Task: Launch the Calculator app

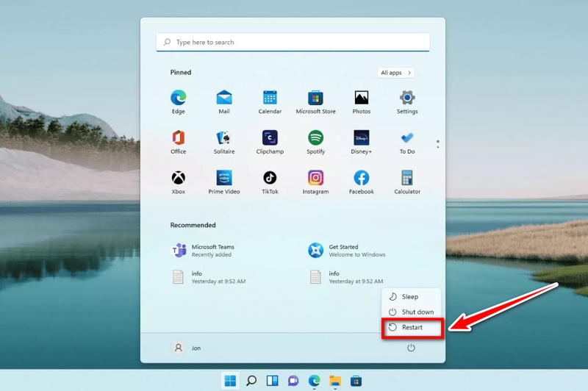Action: click(407, 182)
